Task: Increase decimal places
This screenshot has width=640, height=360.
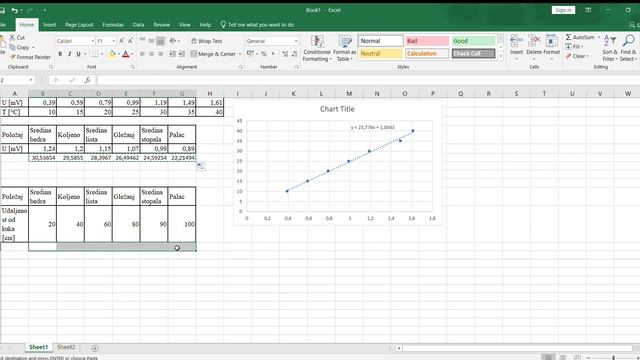Action: pyautogui.click(x=285, y=54)
